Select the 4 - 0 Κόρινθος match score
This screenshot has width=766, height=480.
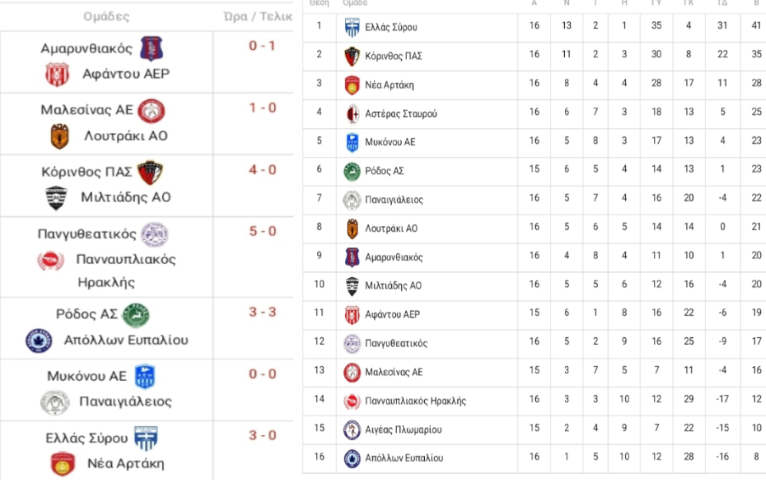click(262, 170)
